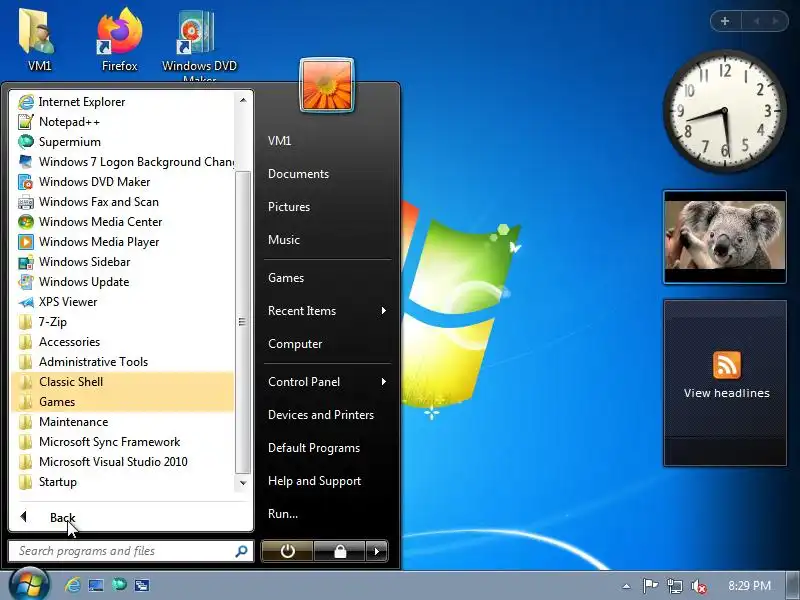800x600 pixels.
Task: Open the VM1 desktop folder icon
Action: tap(39, 40)
